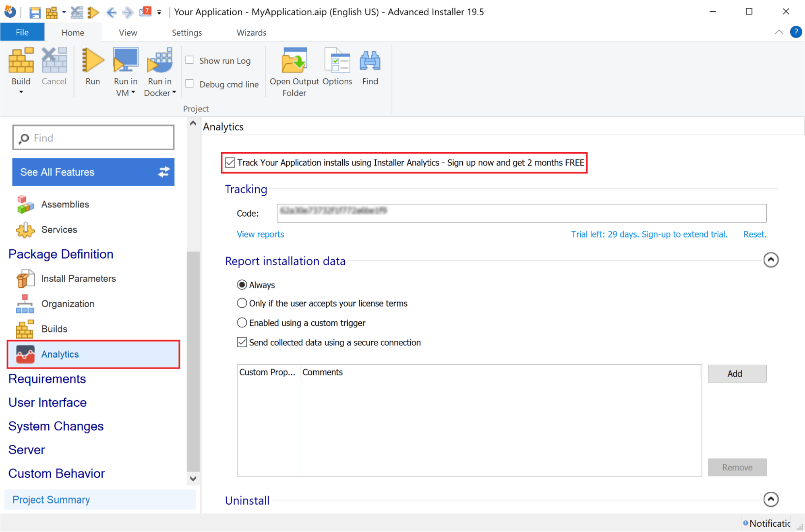Screen dimensions: 805x532
Task: Click the Back arrow in quick access toolbar
Action: (112, 12)
